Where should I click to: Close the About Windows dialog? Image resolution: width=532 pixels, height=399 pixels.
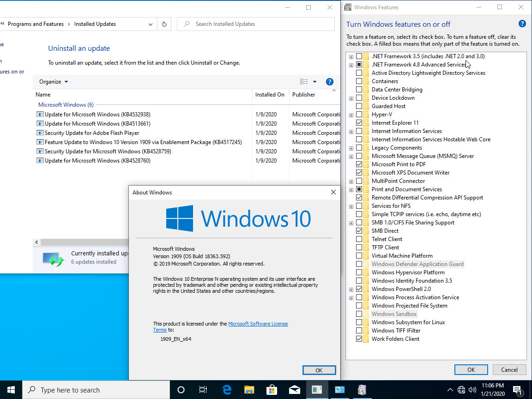tap(333, 193)
